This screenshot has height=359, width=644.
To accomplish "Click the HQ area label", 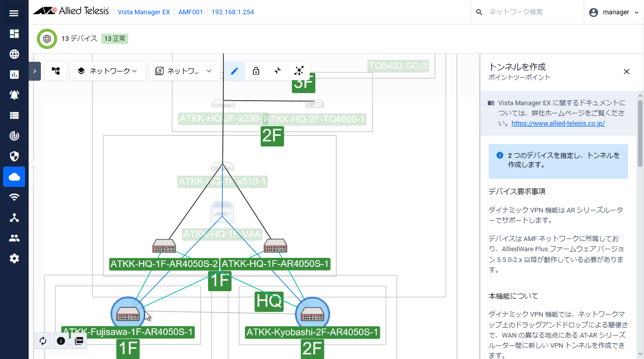I will coord(269,301).
